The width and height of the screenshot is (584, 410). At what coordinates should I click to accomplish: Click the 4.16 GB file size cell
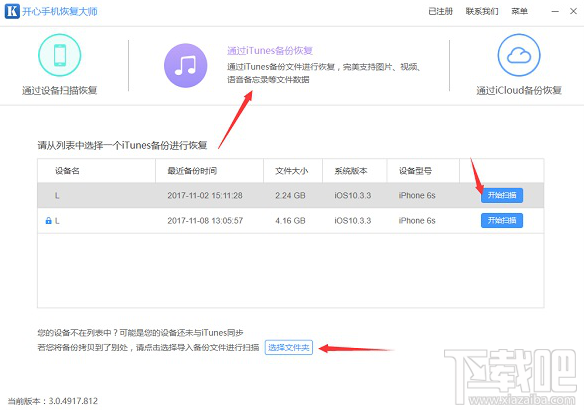[x=290, y=221]
